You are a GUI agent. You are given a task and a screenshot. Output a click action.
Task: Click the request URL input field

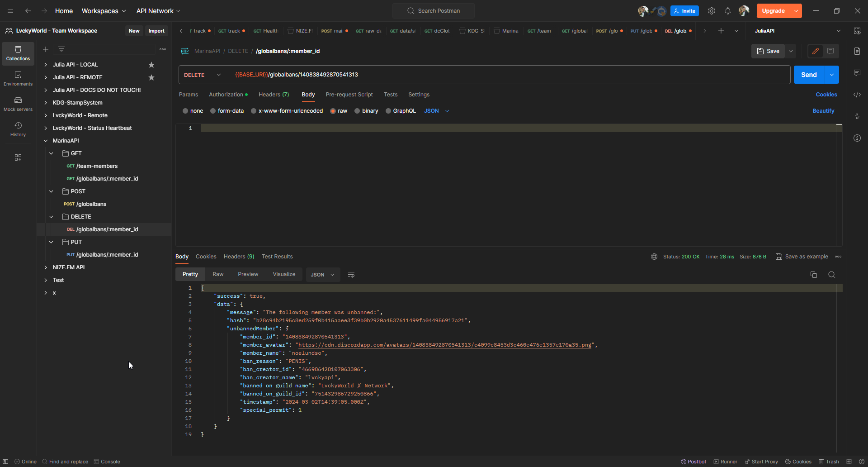tap(506, 75)
